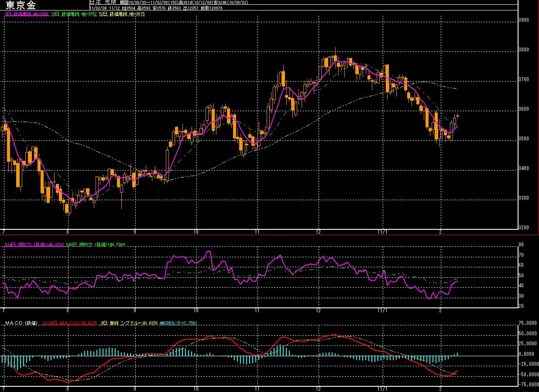Viewport: 539px width, 392px height.
Task: Click the 75.0000 MACD axis label
Action: 527,324
